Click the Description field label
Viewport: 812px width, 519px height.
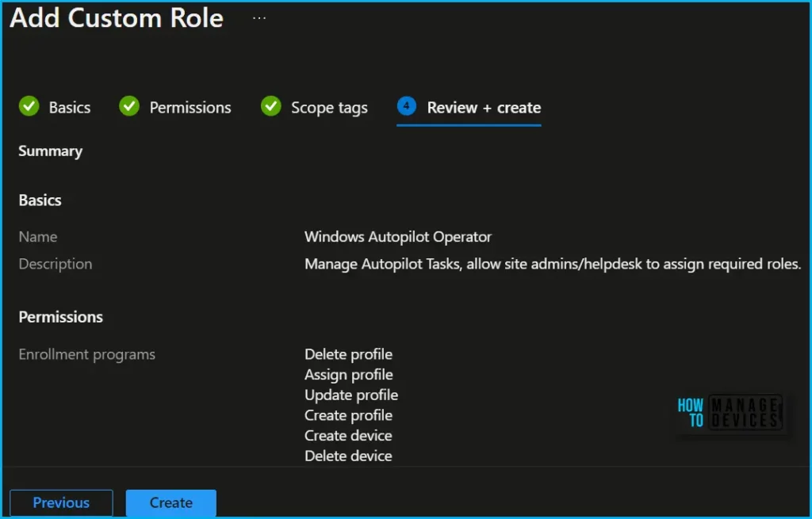[56, 264]
